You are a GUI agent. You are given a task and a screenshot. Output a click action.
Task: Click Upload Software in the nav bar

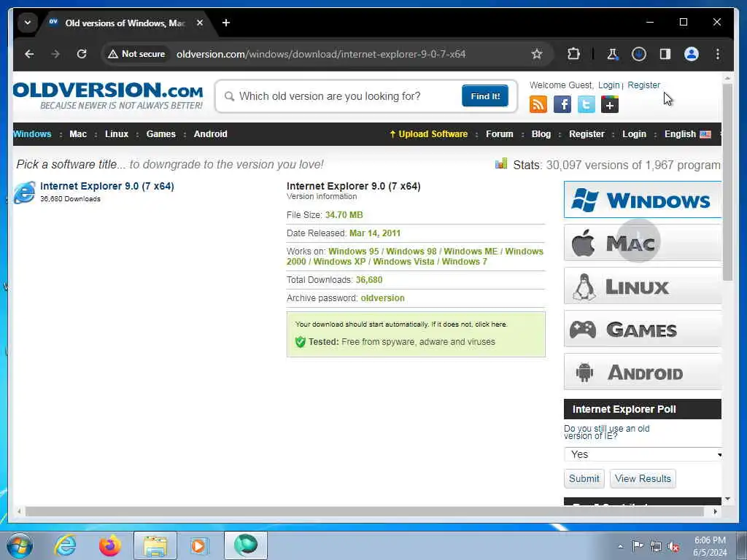pyautogui.click(x=429, y=134)
